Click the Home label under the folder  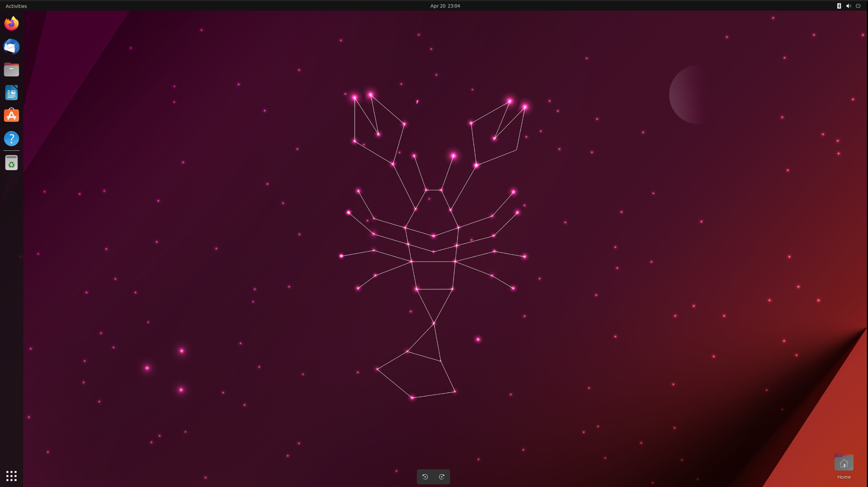(x=843, y=477)
